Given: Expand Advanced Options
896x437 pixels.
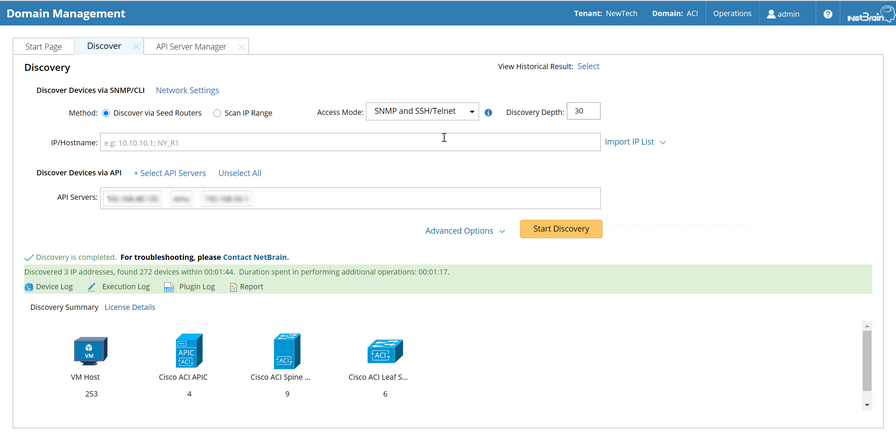Looking at the screenshot, I should click(465, 231).
